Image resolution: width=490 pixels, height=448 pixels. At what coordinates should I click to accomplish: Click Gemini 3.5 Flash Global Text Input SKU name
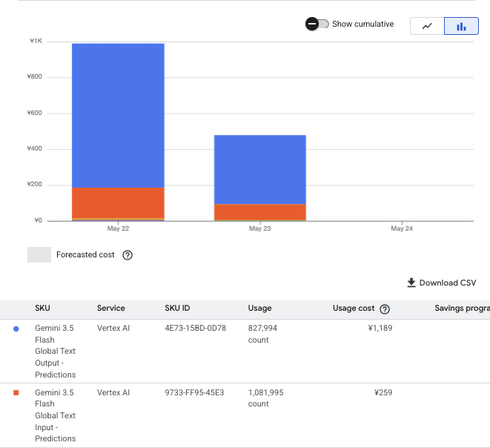click(56, 415)
